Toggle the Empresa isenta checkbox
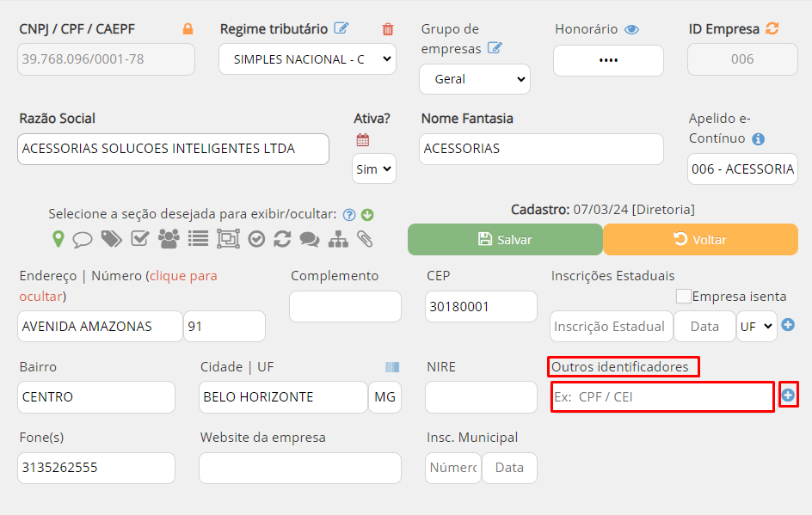The width and height of the screenshot is (812, 515). 684,297
